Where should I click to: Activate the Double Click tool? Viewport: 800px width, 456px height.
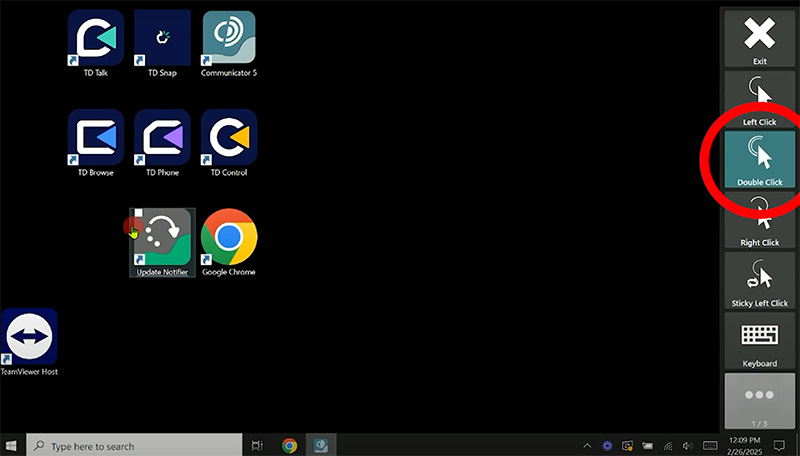pos(760,158)
